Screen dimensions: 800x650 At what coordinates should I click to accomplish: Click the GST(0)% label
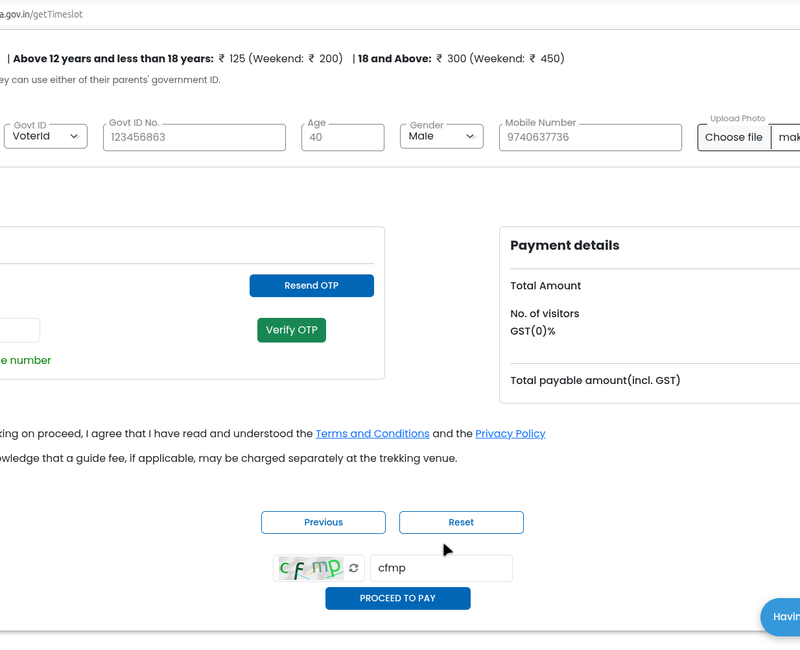pyautogui.click(x=533, y=331)
